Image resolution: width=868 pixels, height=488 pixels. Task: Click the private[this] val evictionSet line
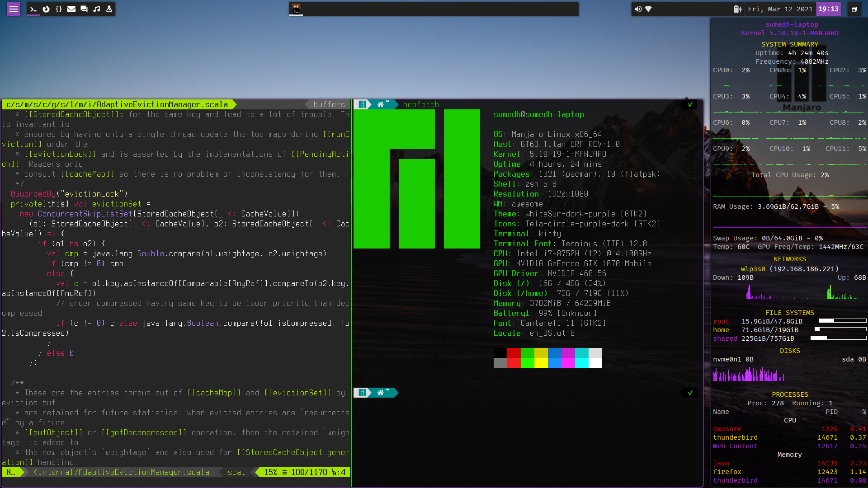(81, 204)
